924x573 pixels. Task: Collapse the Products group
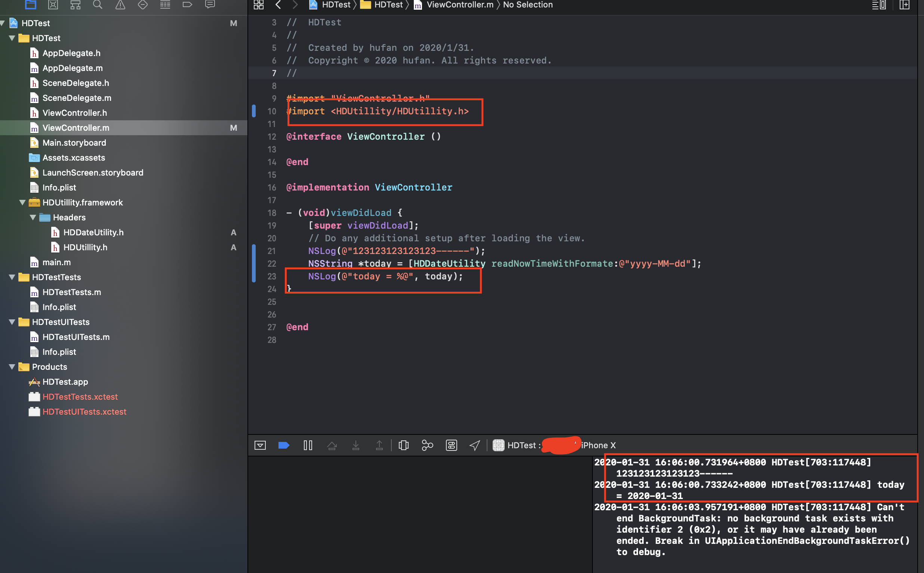coord(12,367)
